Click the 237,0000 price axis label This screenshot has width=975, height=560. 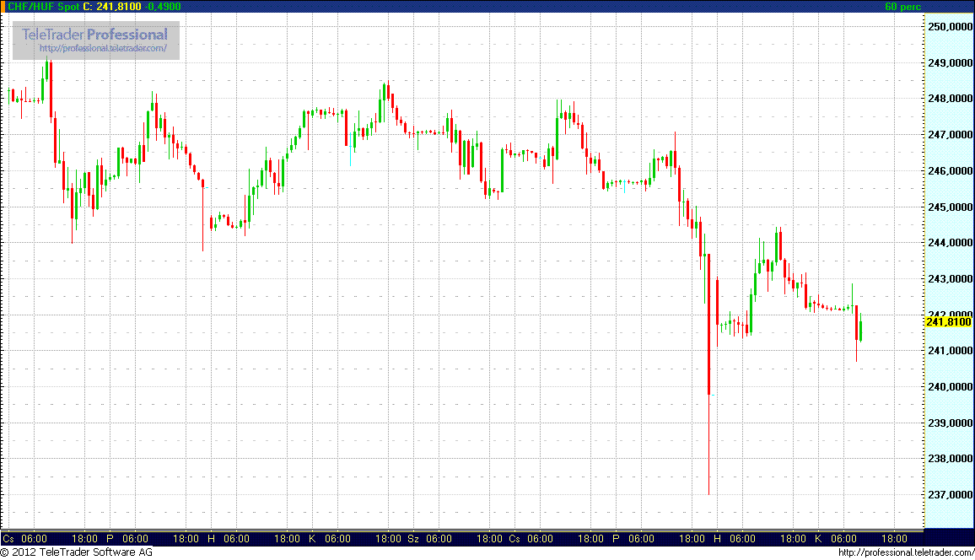coord(951,494)
